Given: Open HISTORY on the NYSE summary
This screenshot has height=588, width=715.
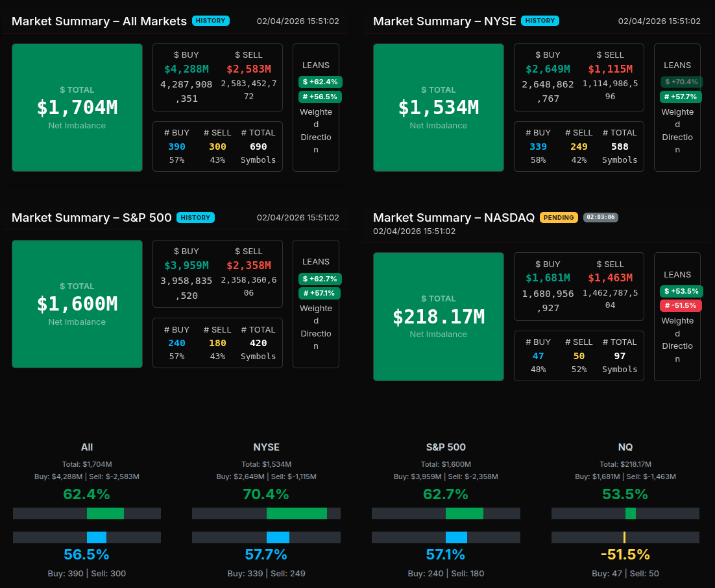Looking at the screenshot, I should (539, 21).
